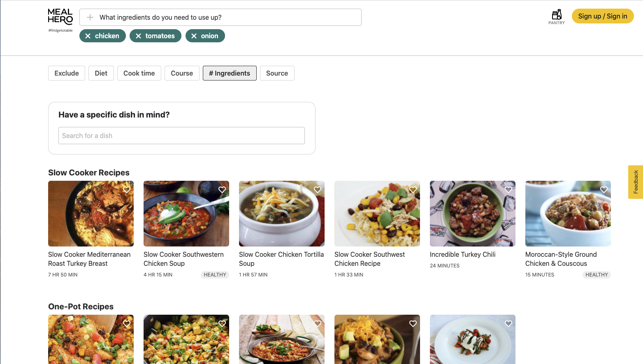This screenshot has height=364, width=643.
Task: Remove the tomatoes ingredient tag
Action: click(x=139, y=36)
